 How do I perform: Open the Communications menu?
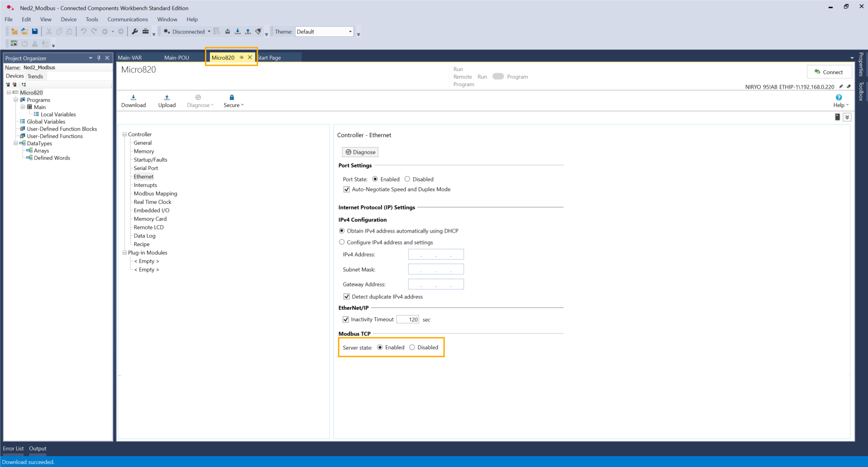tap(127, 19)
